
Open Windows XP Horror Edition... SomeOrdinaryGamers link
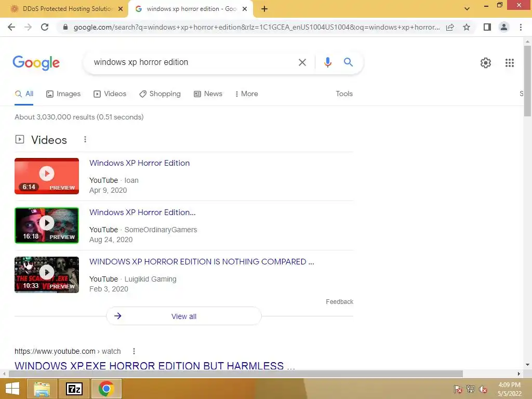click(142, 212)
